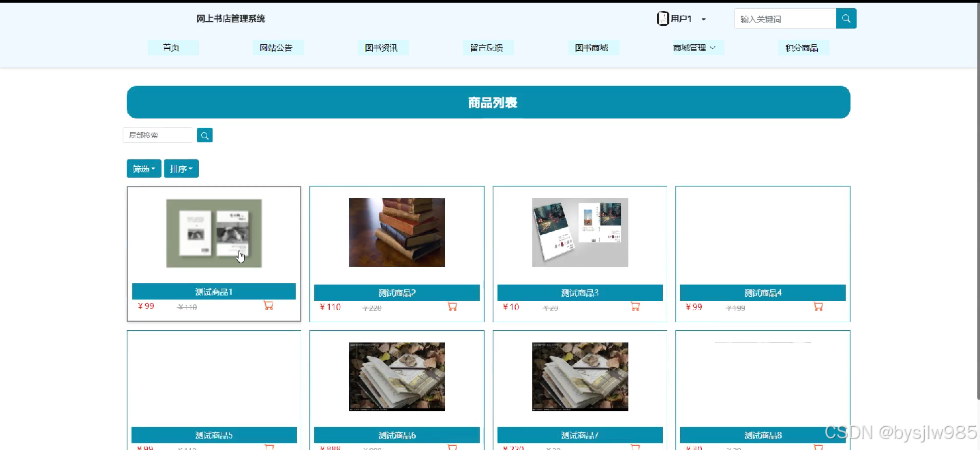The image size is (980, 450).
Task: Switch to 图书商城 in the navigation
Action: (x=593, y=48)
